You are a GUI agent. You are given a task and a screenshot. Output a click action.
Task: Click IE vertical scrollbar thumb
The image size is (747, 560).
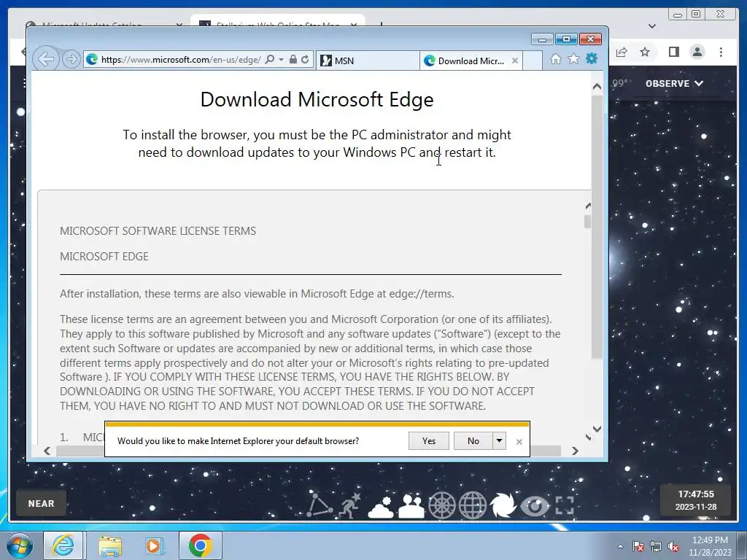tap(597, 226)
